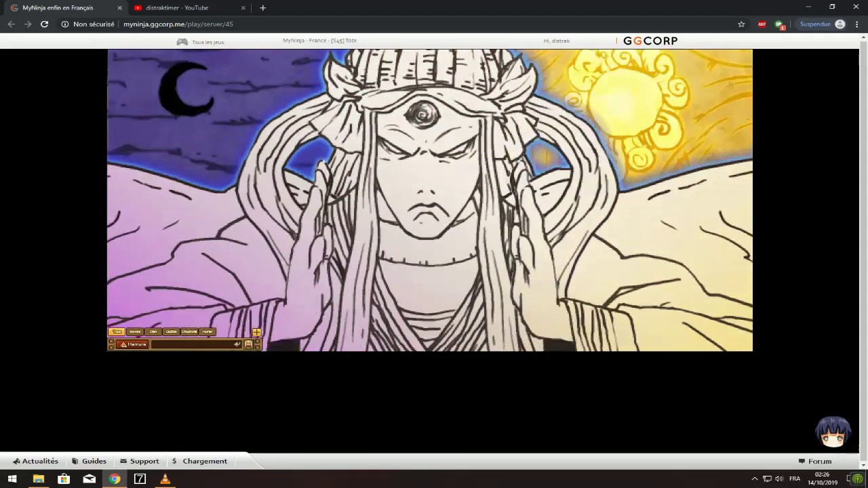868x488 pixels.
Task: Click the green broadcast tray icon
Action: pos(858,479)
